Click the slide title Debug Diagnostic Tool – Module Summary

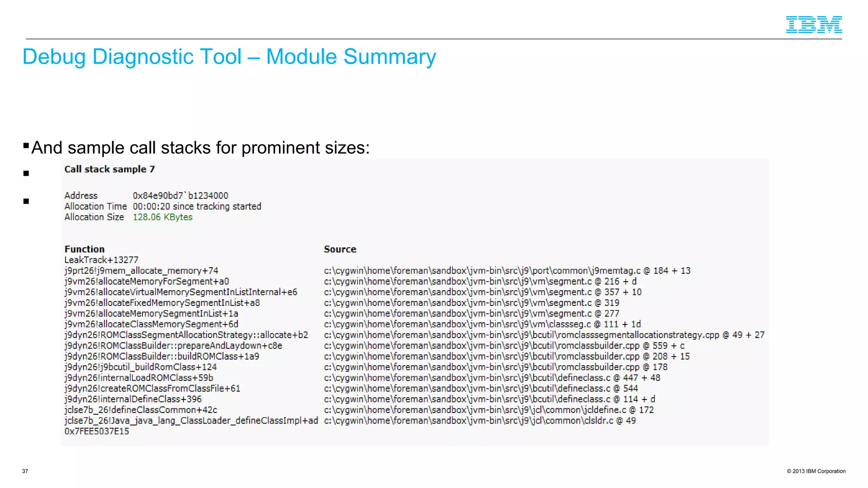(229, 57)
